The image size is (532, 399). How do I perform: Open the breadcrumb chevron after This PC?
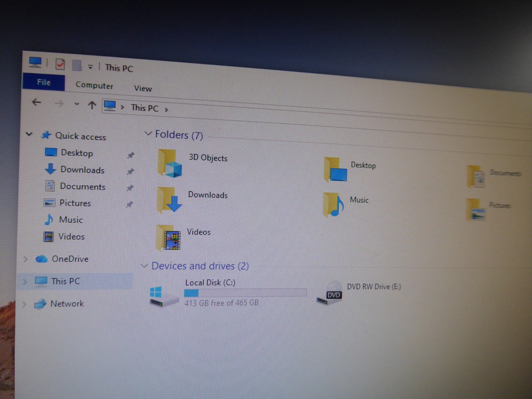166,110
